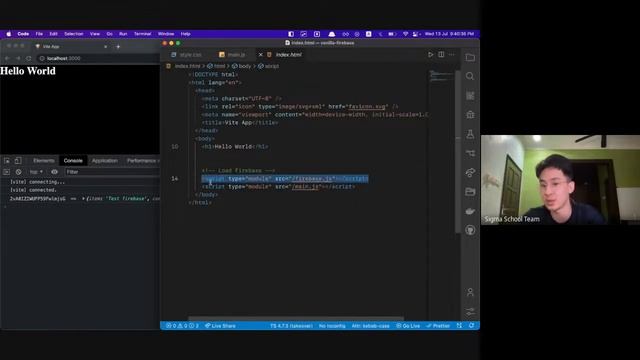Open the Edit menu
The height and width of the screenshot is (360, 640).
click(x=53, y=34)
